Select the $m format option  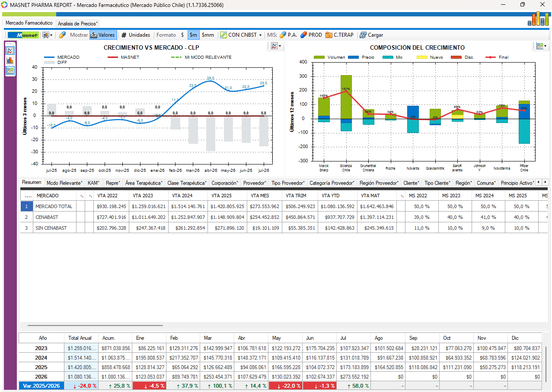tap(193, 35)
